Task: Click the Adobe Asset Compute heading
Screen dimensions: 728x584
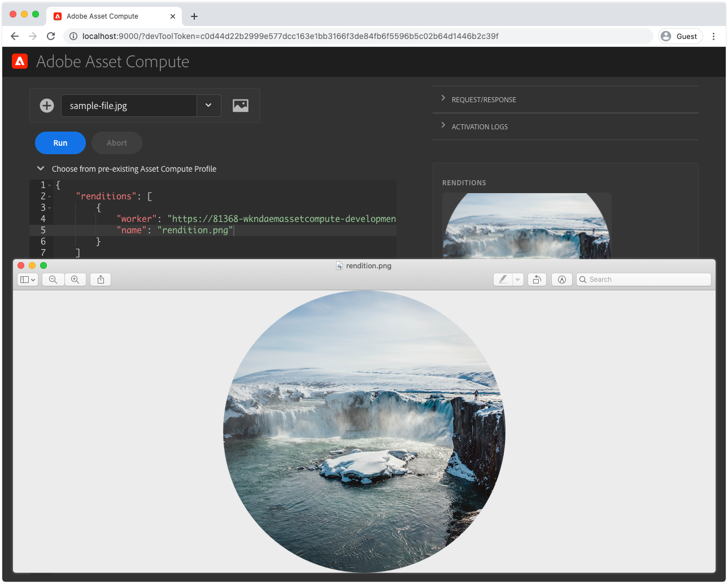Action: (113, 62)
